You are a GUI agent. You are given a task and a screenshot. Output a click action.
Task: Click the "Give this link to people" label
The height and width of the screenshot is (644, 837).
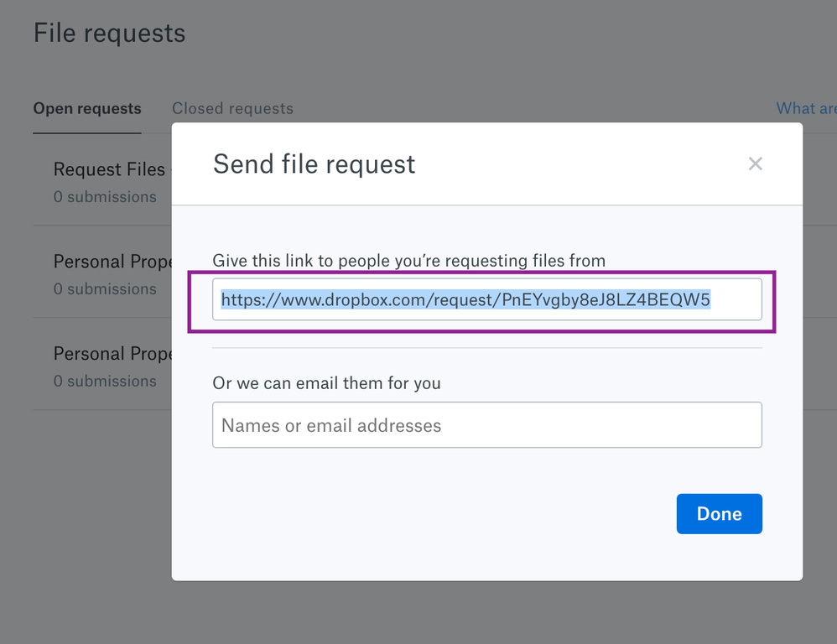(408, 261)
